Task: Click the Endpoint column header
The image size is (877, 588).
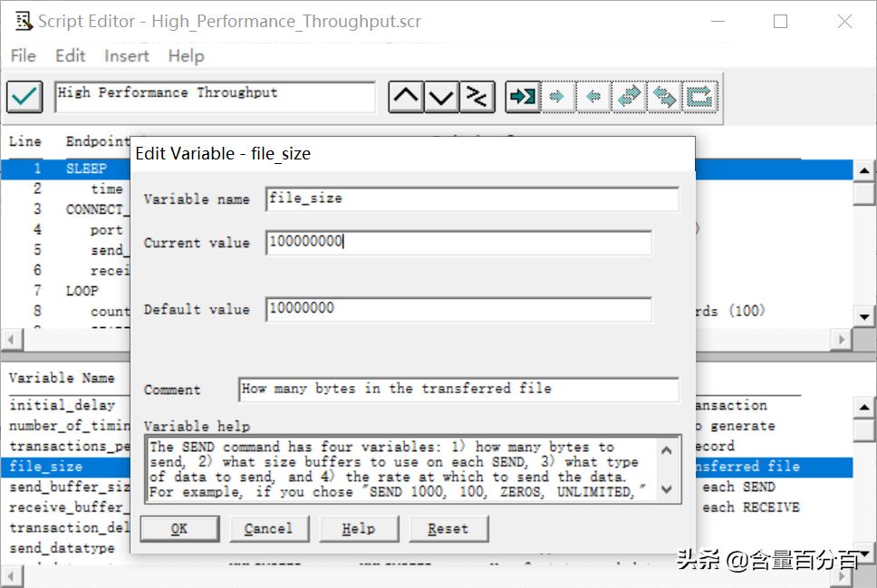Action: pyautogui.click(x=97, y=141)
